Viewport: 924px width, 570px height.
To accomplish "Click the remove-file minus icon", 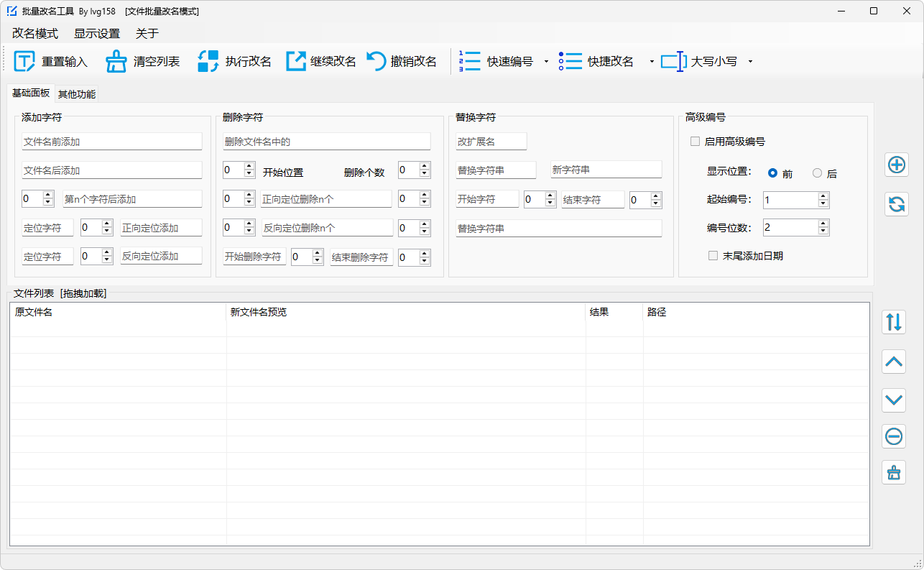I will pyautogui.click(x=893, y=436).
